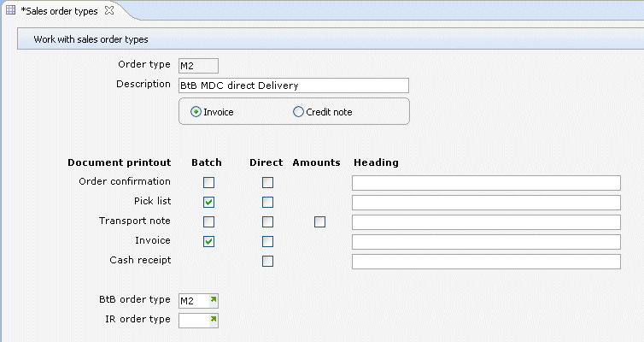644x342 pixels.
Task: Uncheck Batch printout for Invoice
Action: coord(208,241)
